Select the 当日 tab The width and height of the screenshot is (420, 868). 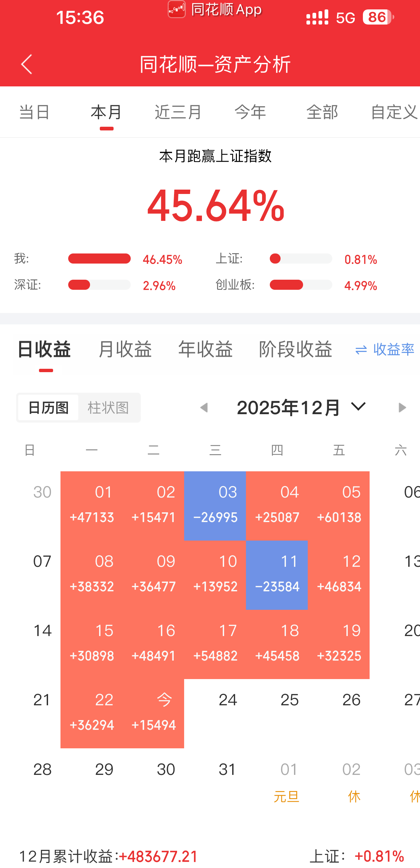coord(35,112)
